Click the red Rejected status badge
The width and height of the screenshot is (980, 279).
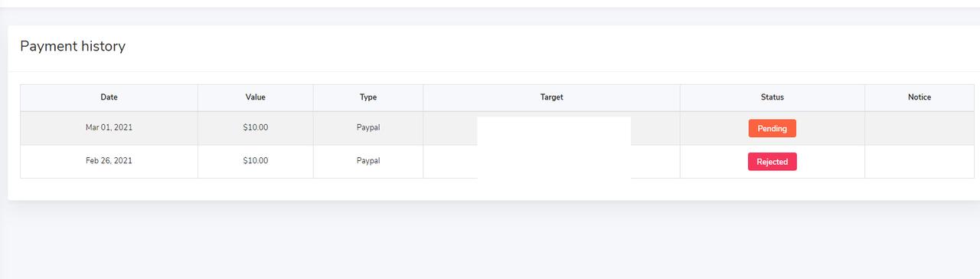[772, 162]
